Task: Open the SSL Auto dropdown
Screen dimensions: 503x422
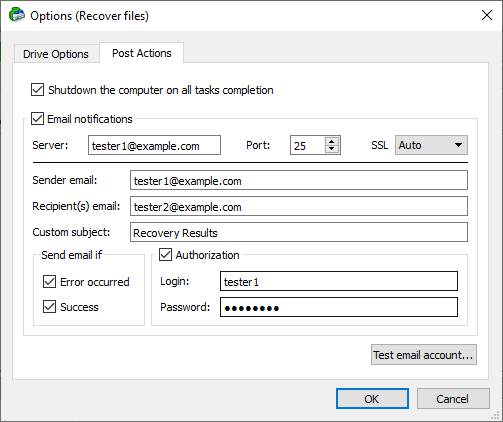Action: pos(431,145)
